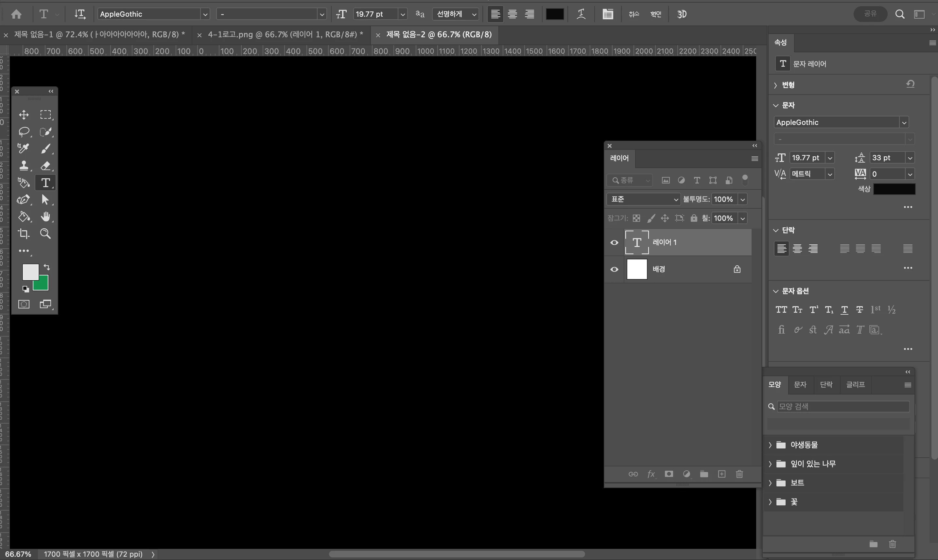
Task: Open the 글리프 panel tab
Action: pos(855,385)
